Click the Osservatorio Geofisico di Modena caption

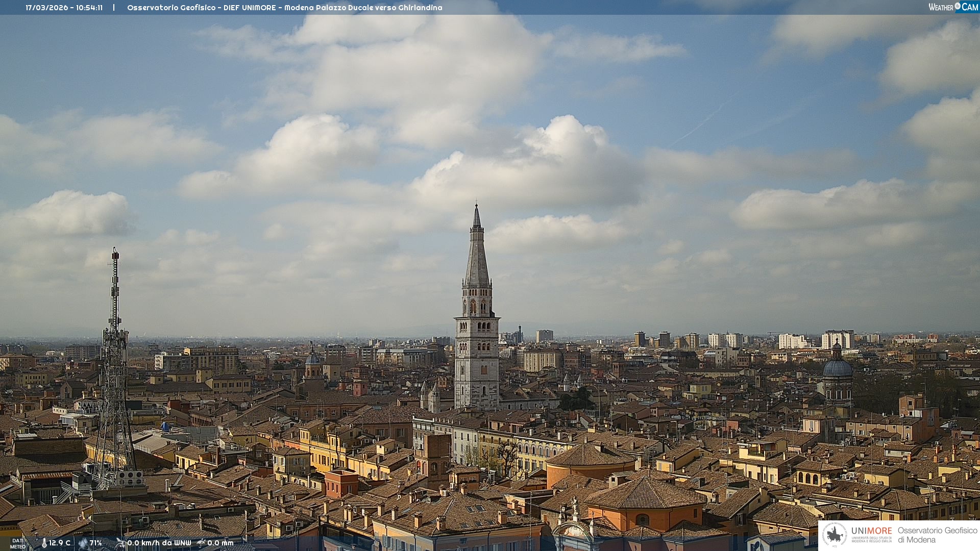(x=937, y=535)
